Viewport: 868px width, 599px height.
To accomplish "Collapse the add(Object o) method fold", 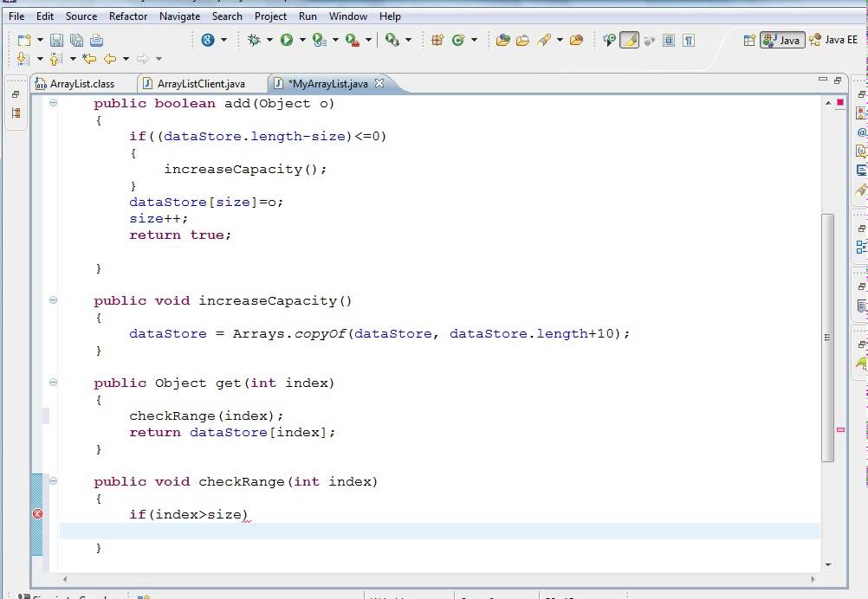I will (x=53, y=102).
